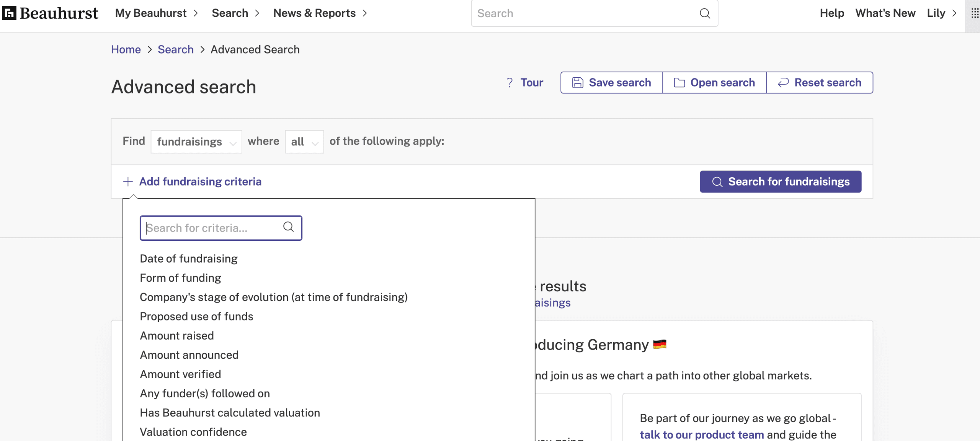980x441 pixels.
Task: Open the Help link
Action: 832,13
